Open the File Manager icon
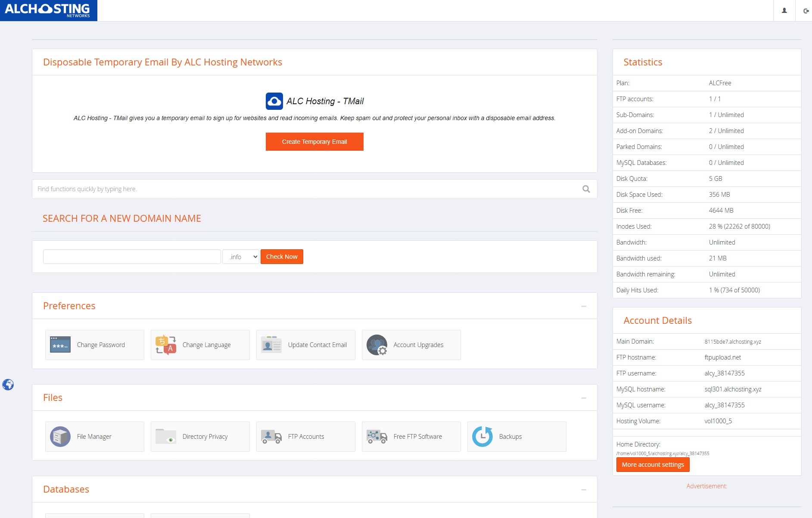Viewport: 812px width, 518px height. click(x=60, y=437)
